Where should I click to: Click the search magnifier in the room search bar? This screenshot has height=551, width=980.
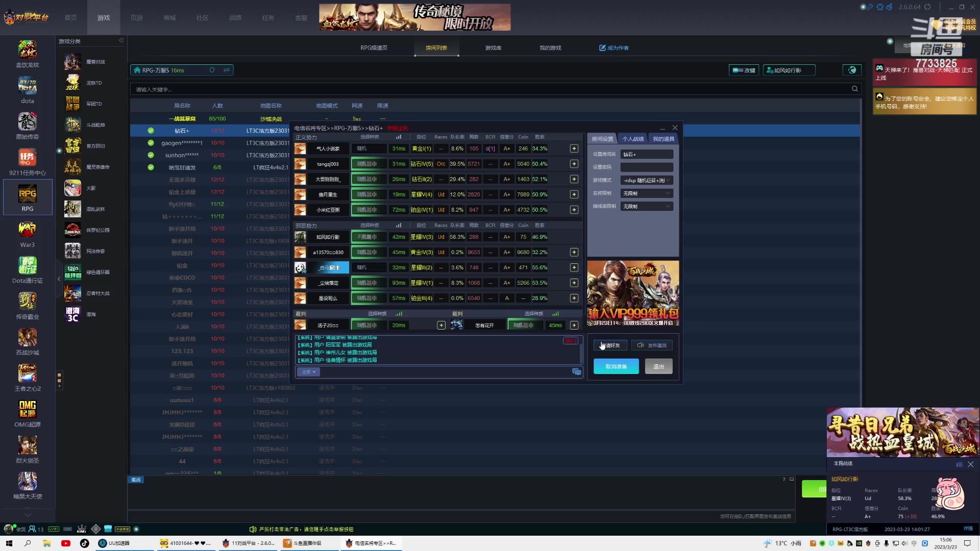[x=854, y=89]
